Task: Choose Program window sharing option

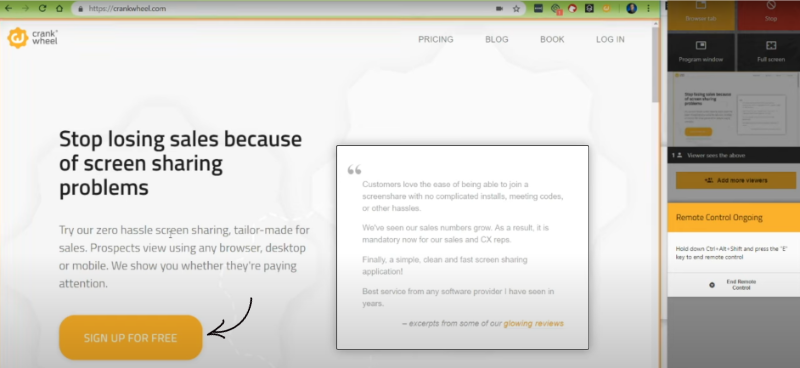Action: 701,52
